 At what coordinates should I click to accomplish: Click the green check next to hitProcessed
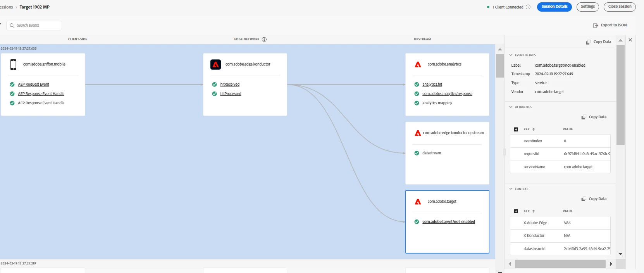click(x=214, y=94)
